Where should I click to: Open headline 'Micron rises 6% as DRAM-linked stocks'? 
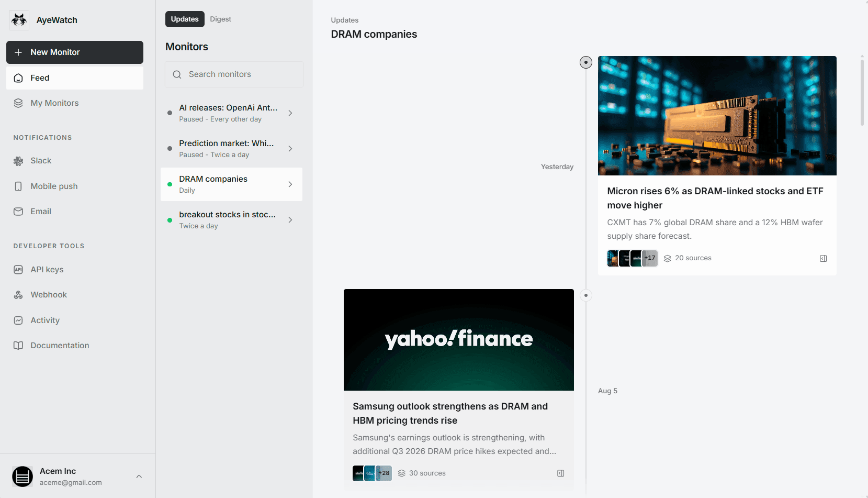click(715, 198)
